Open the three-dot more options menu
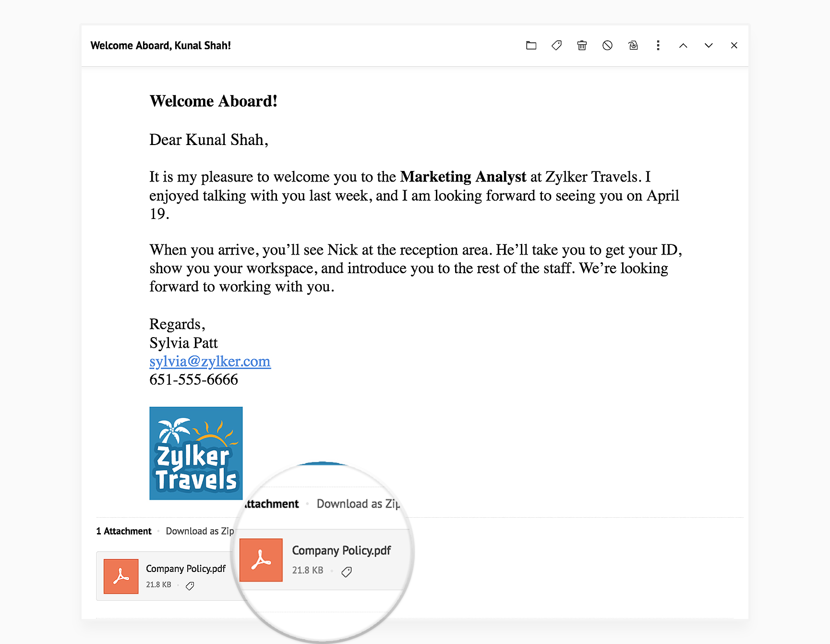Viewport: 830px width, 644px height. click(x=658, y=46)
